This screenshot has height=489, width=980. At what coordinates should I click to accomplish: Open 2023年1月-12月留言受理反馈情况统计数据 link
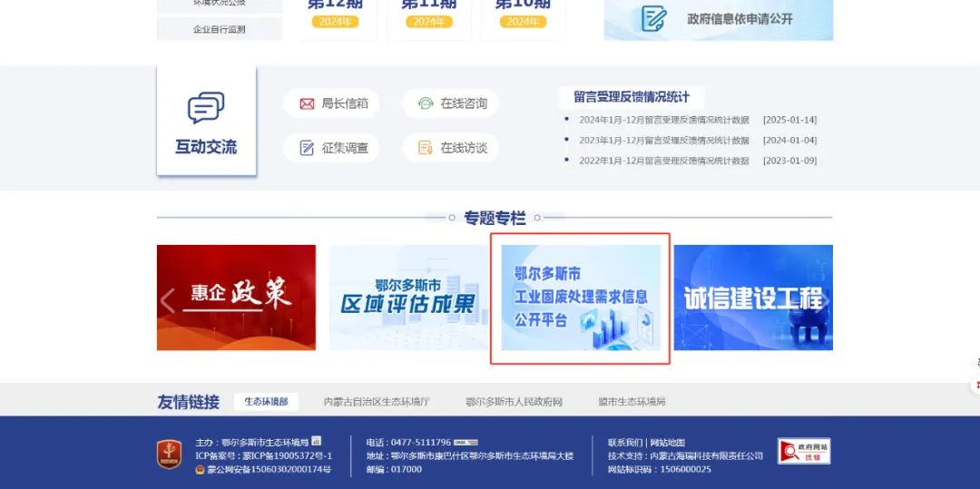point(663,141)
